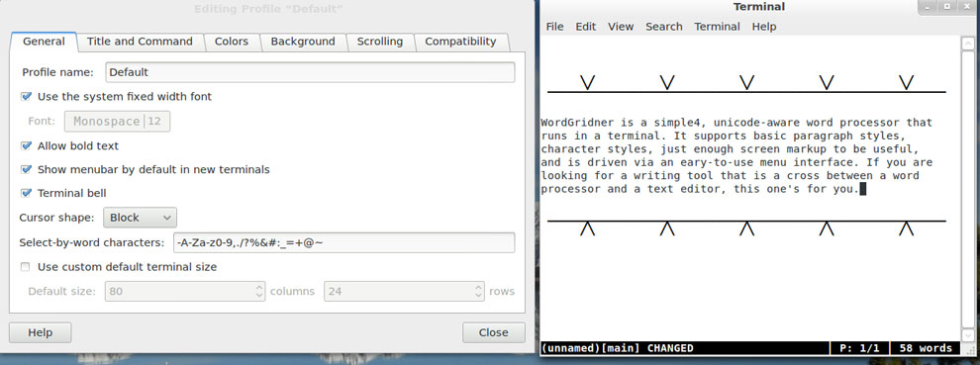The width and height of the screenshot is (980, 365).
Task: Click the (unnamed)[main] status text
Action: (x=591, y=348)
